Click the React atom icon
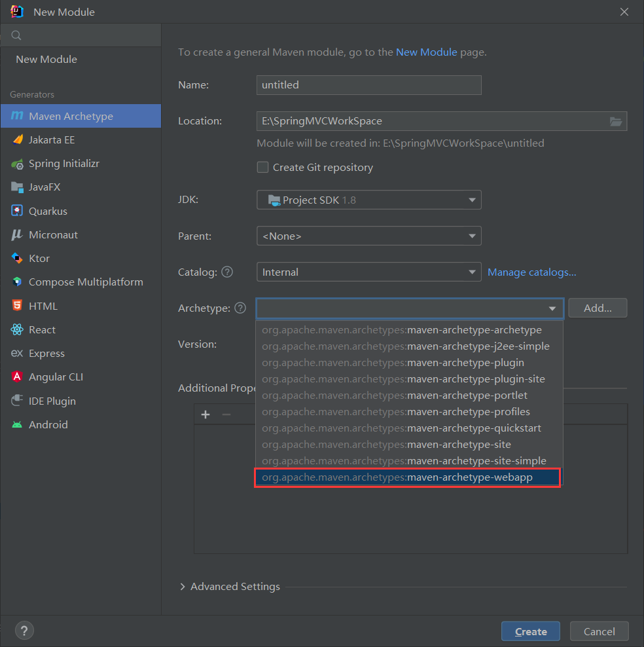This screenshot has width=644, height=647. 17,329
